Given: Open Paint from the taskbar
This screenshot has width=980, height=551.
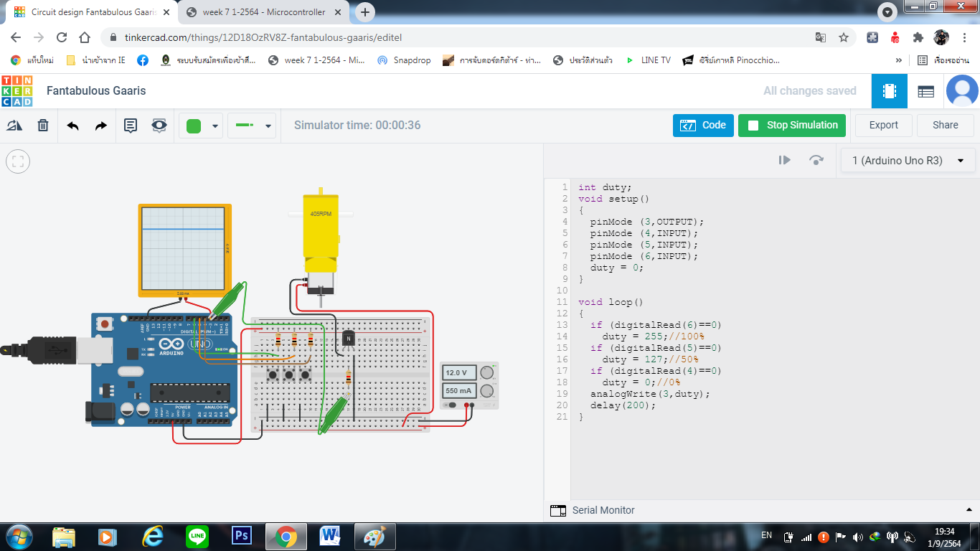Looking at the screenshot, I should tap(374, 536).
